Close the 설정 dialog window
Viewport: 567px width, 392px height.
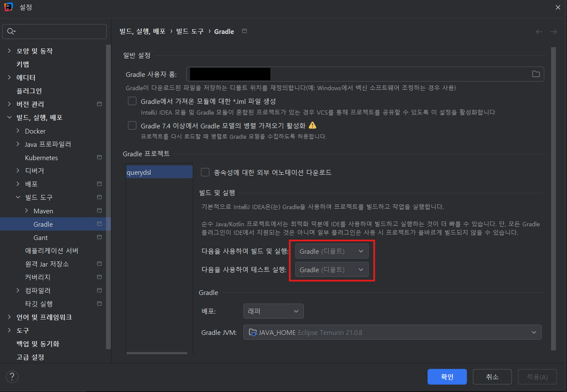tap(558, 7)
